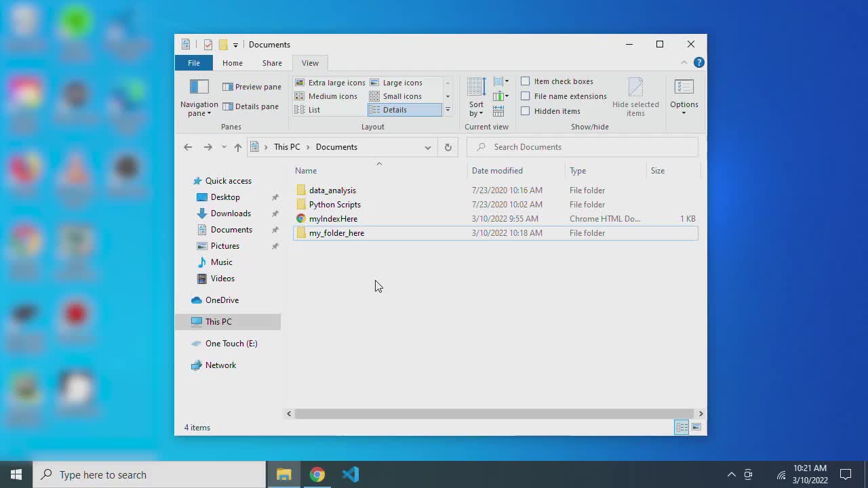This screenshot has width=868, height=488.
Task: Open the recent locations dropdown
Action: pos(224,147)
